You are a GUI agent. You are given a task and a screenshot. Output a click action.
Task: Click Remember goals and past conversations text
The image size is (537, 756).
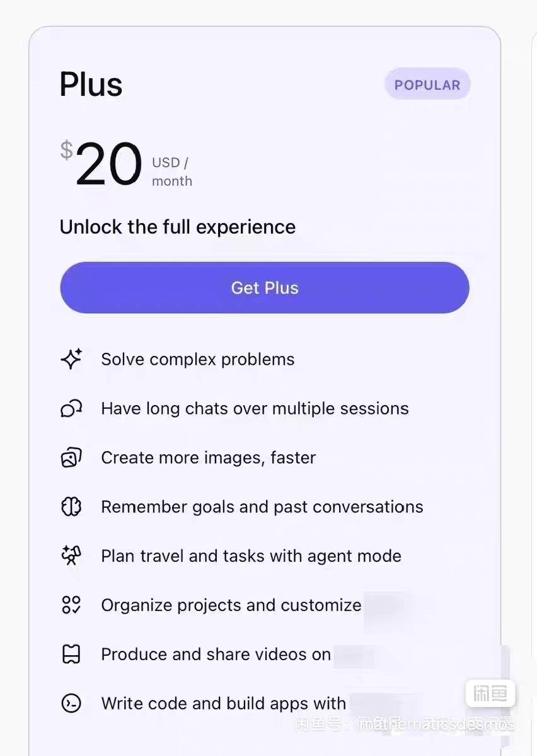coord(262,507)
